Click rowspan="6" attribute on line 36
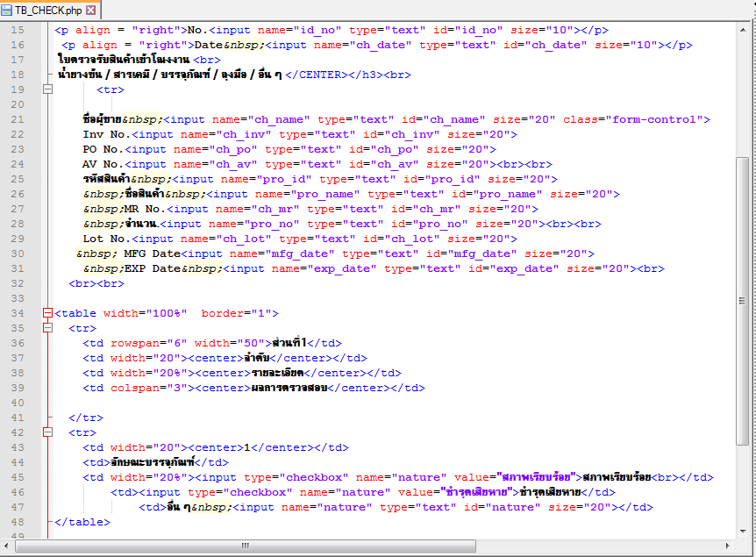 click(149, 343)
